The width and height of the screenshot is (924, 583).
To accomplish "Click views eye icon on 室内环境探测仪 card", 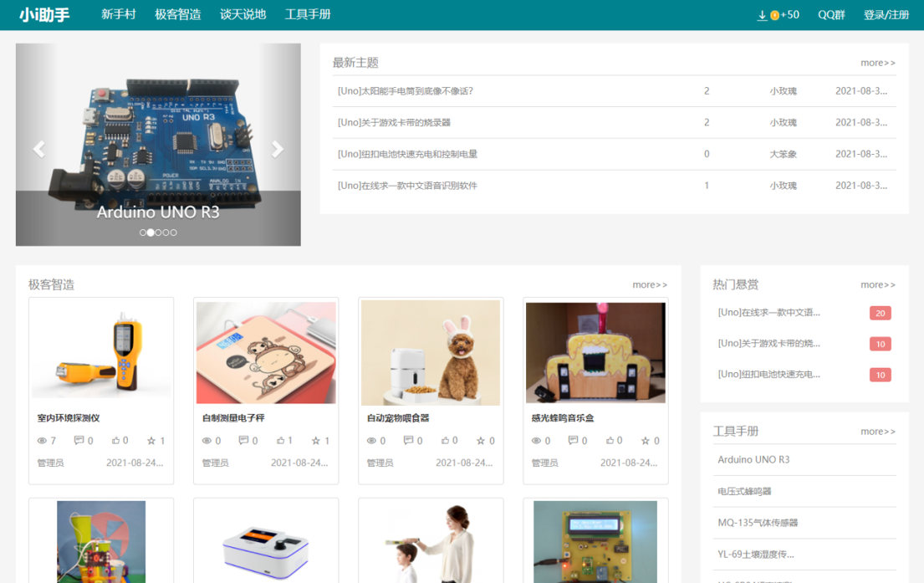I will [42, 441].
